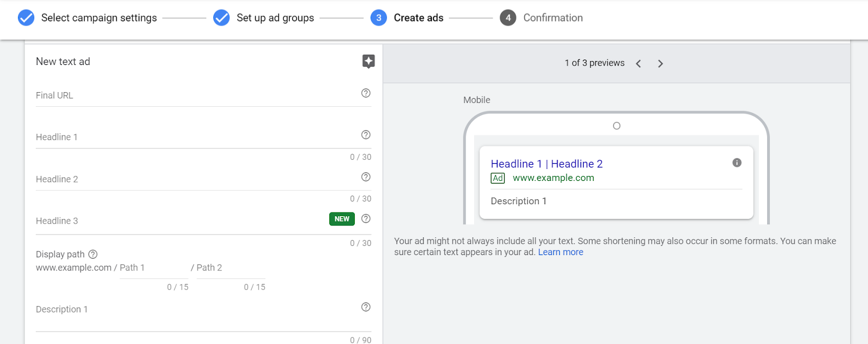Click the Path 1 input field
868x344 pixels.
click(x=154, y=268)
